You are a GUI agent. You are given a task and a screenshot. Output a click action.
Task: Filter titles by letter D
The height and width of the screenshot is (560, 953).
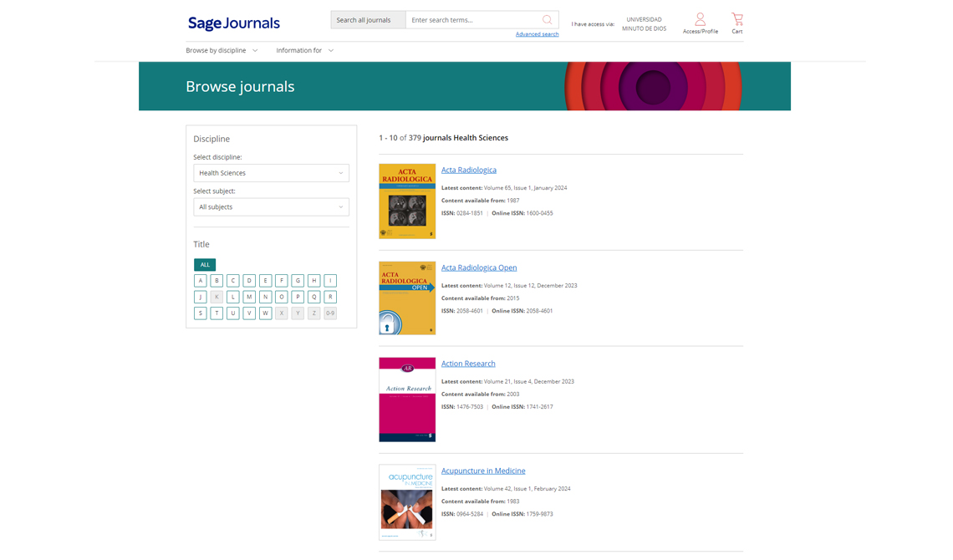click(249, 281)
